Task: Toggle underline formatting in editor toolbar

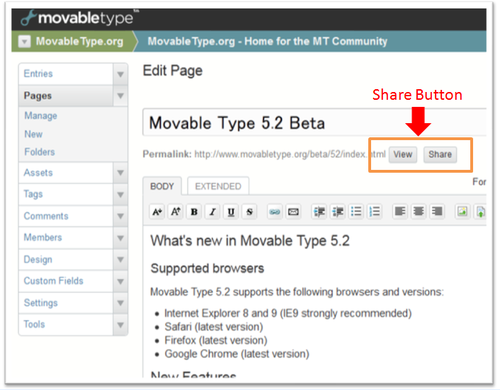Action: (231, 212)
